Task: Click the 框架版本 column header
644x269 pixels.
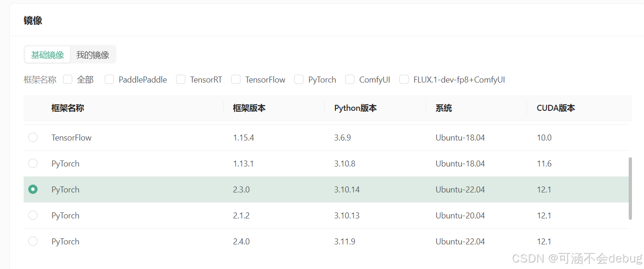Action: pos(249,108)
